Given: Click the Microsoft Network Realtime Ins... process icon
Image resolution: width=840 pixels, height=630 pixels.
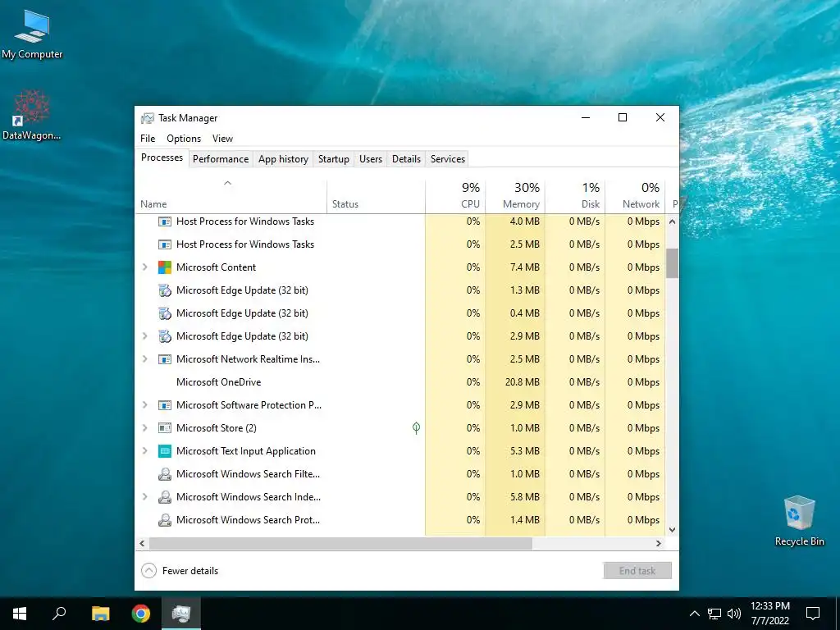Looking at the screenshot, I should (x=164, y=359).
